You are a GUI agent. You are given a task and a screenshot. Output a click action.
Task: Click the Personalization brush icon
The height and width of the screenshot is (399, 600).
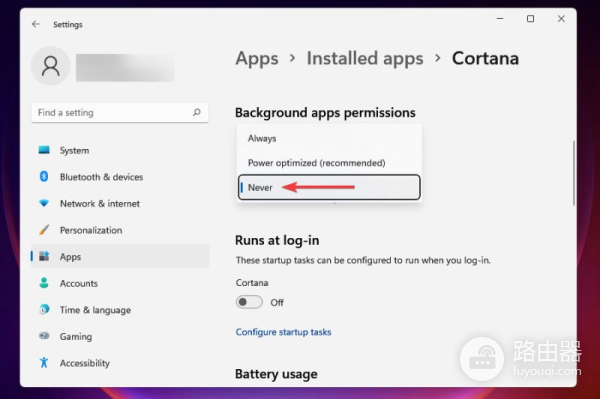(44, 230)
